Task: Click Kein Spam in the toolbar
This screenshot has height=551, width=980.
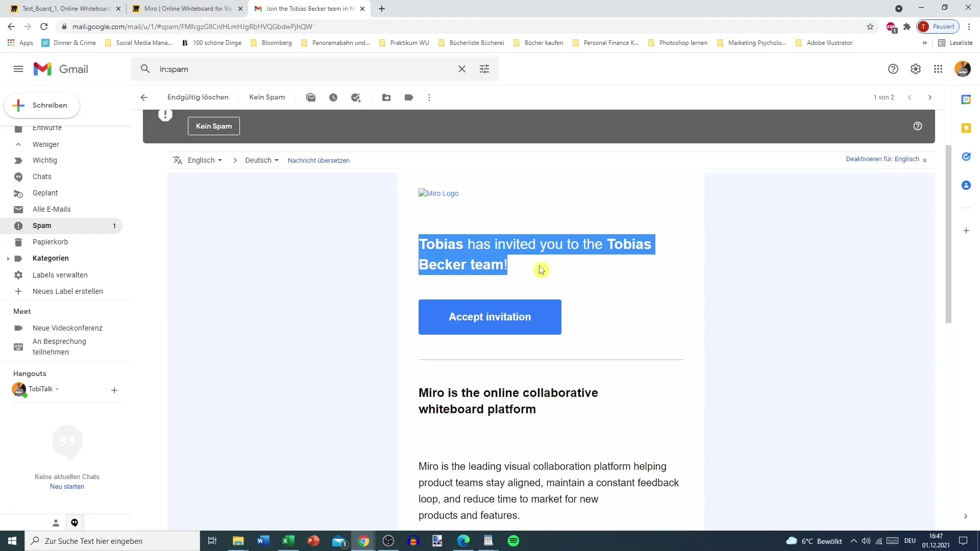Action: click(x=267, y=97)
